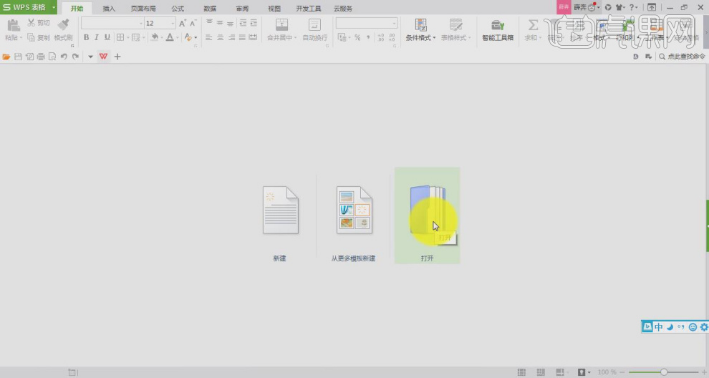Toggle bold formatting
This screenshot has width=709, height=378.
click(x=86, y=37)
